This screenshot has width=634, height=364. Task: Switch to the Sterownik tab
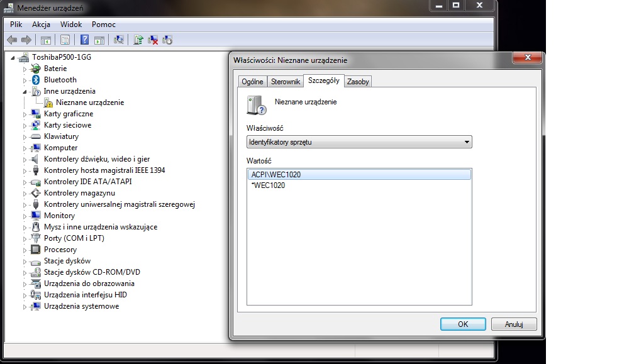[x=285, y=82]
